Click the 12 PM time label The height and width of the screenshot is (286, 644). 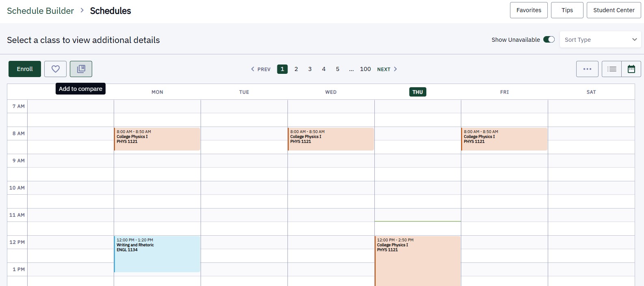click(x=17, y=242)
